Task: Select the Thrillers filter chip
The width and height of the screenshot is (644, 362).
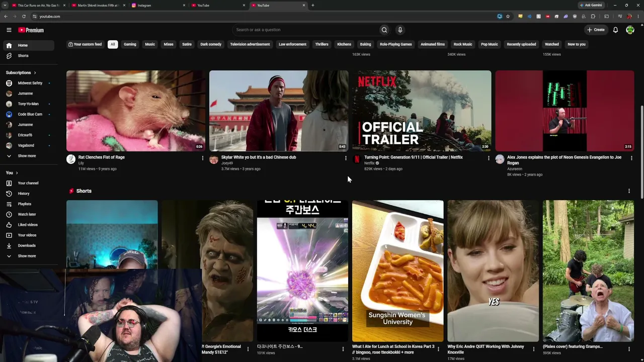Action: [x=321, y=44]
